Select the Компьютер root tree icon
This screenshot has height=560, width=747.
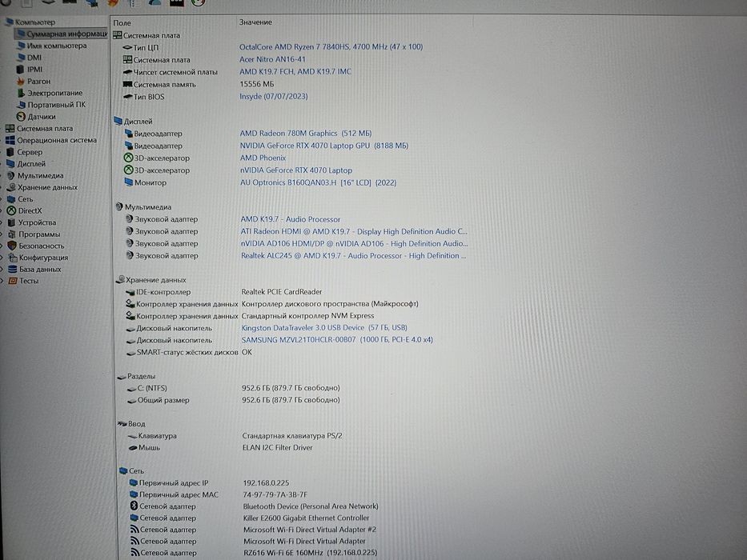coord(9,22)
